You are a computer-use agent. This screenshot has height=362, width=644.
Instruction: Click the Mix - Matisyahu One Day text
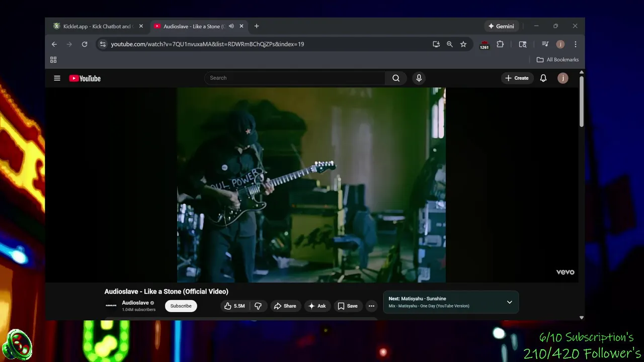[x=429, y=306]
